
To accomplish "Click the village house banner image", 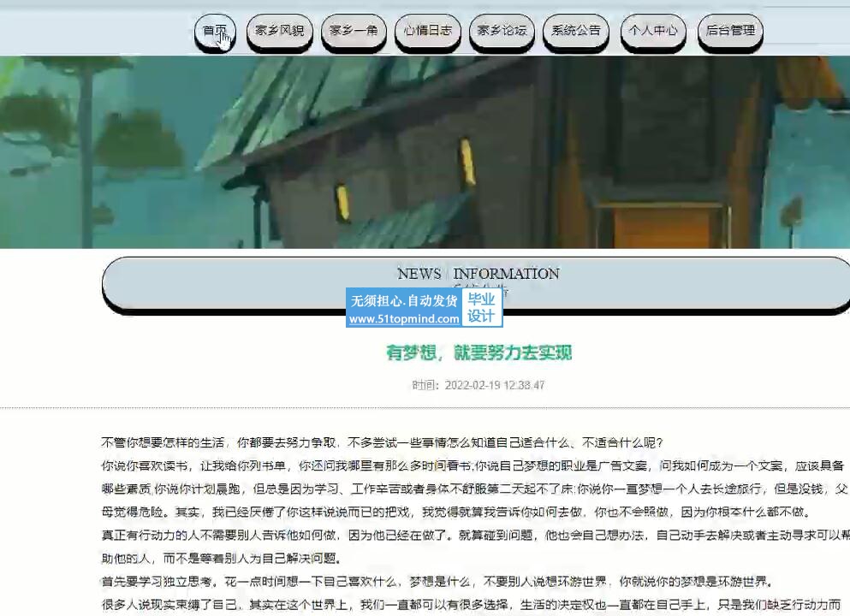I will (x=425, y=152).
